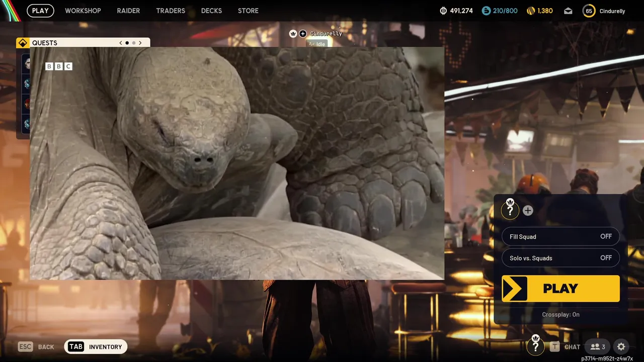The image size is (644, 362).
Task: Go to next quests page arrow
Action: click(x=140, y=43)
